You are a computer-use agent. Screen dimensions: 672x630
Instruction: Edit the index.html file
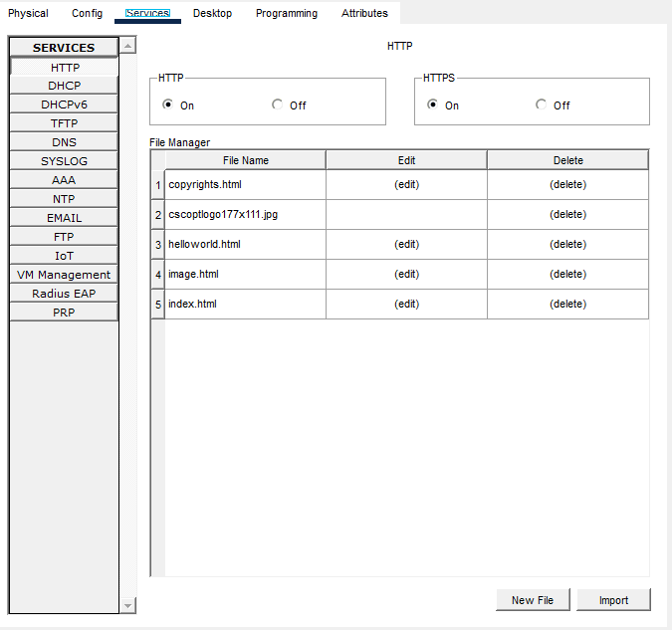click(x=406, y=304)
